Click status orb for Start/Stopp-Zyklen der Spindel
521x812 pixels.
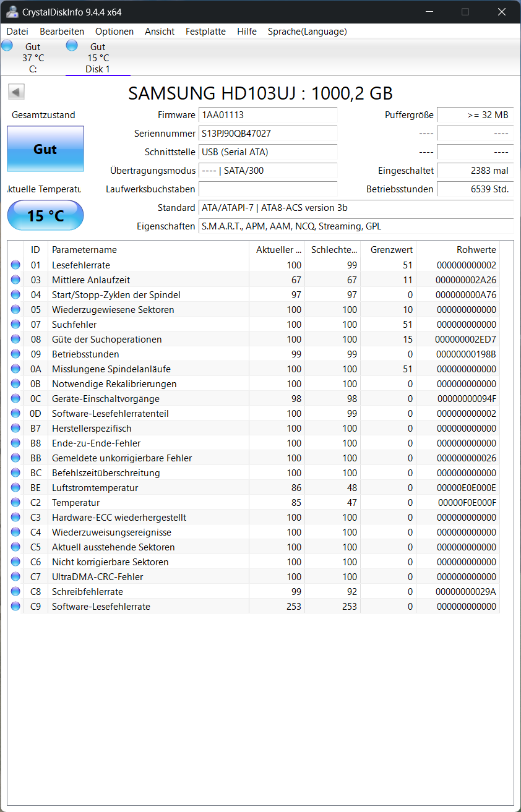15,294
